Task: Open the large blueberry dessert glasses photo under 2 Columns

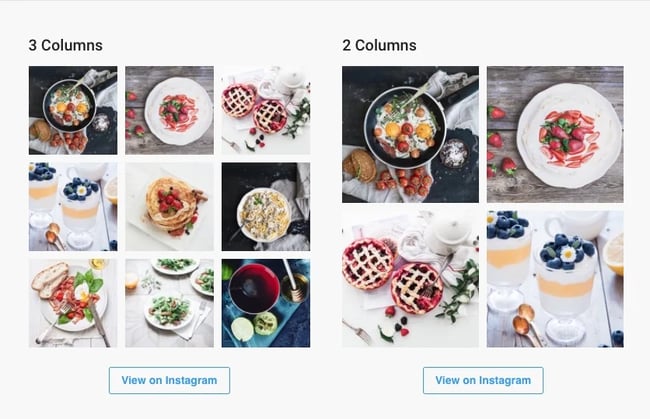Action: pos(555,278)
